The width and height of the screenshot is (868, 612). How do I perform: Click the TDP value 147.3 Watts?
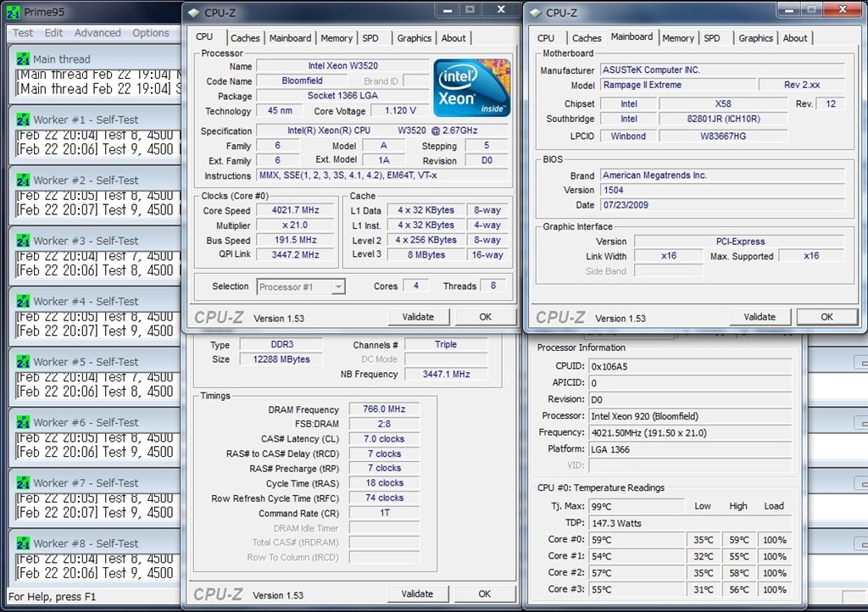tap(690, 523)
